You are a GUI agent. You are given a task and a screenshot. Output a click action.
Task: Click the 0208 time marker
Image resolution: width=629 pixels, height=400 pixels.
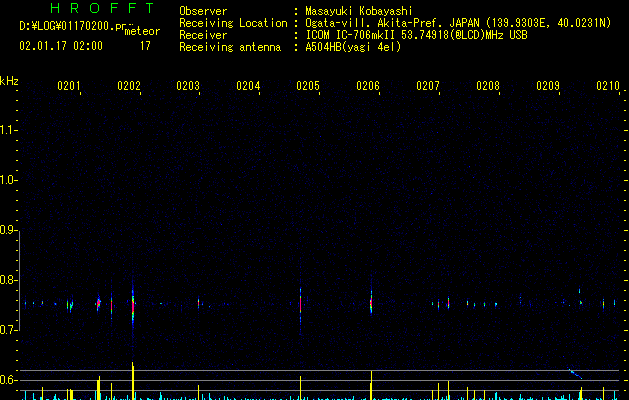coord(488,85)
